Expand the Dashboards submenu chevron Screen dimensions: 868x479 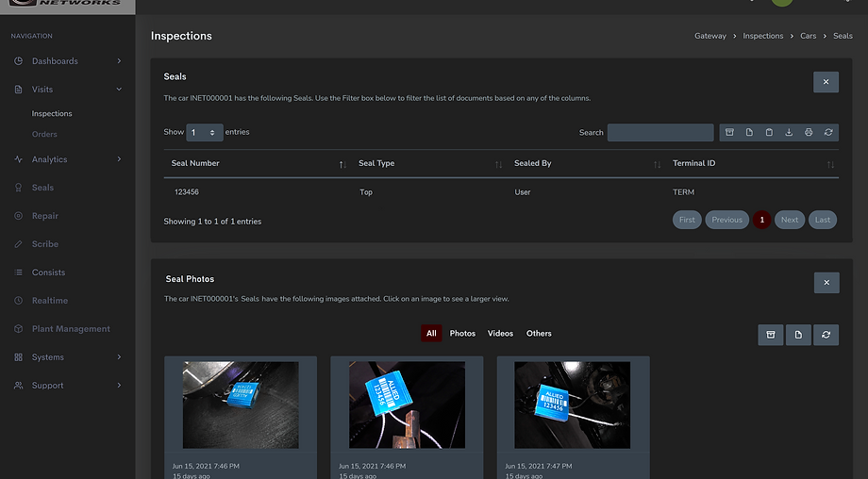tap(119, 61)
